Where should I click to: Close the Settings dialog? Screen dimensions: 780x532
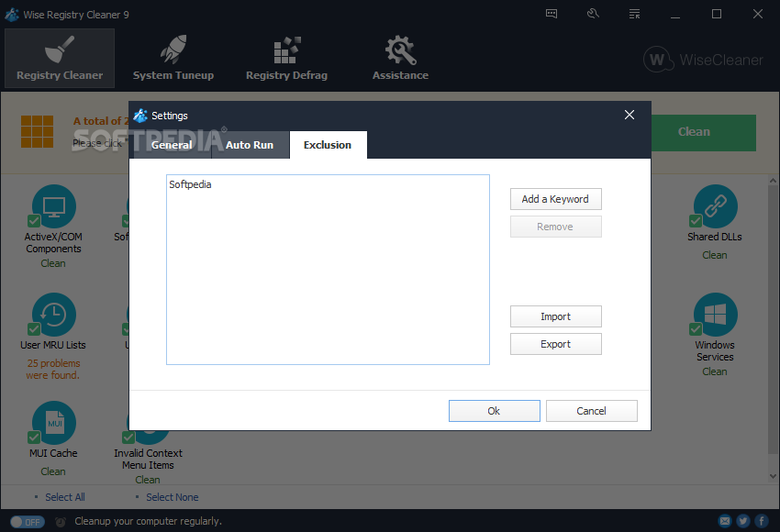[630, 115]
